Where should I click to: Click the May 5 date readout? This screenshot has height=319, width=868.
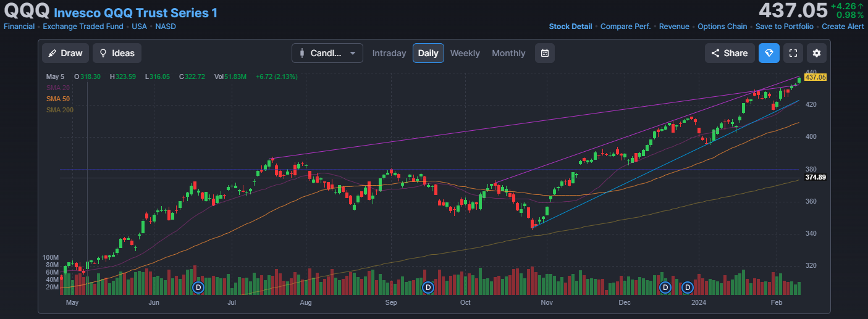pos(56,77)
